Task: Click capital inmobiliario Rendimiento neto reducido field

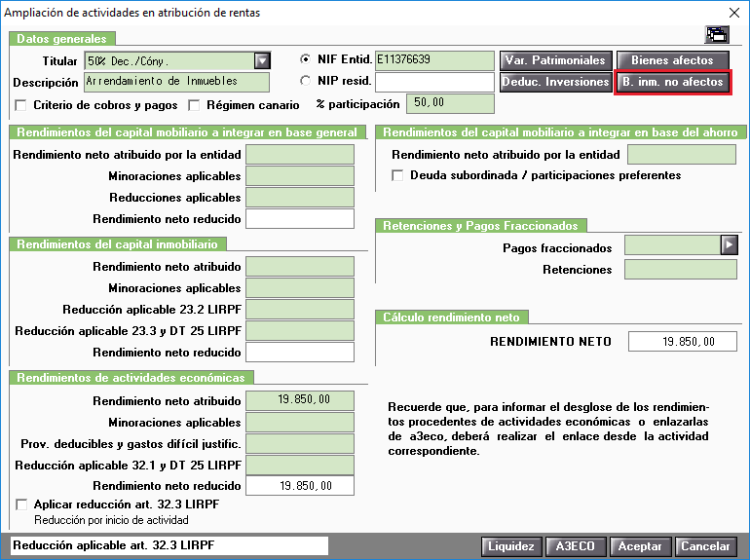Action: point(300,352)
